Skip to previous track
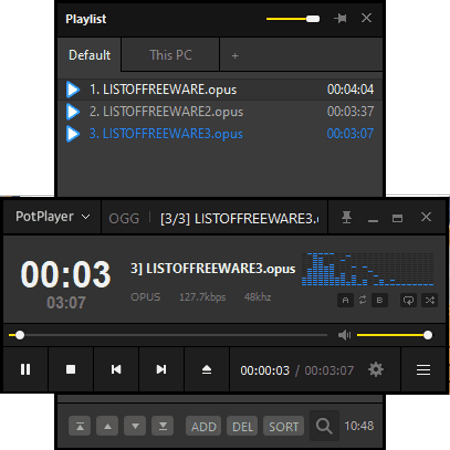Image resolution: width=450 pixels, height=450 pixels. 116,369
